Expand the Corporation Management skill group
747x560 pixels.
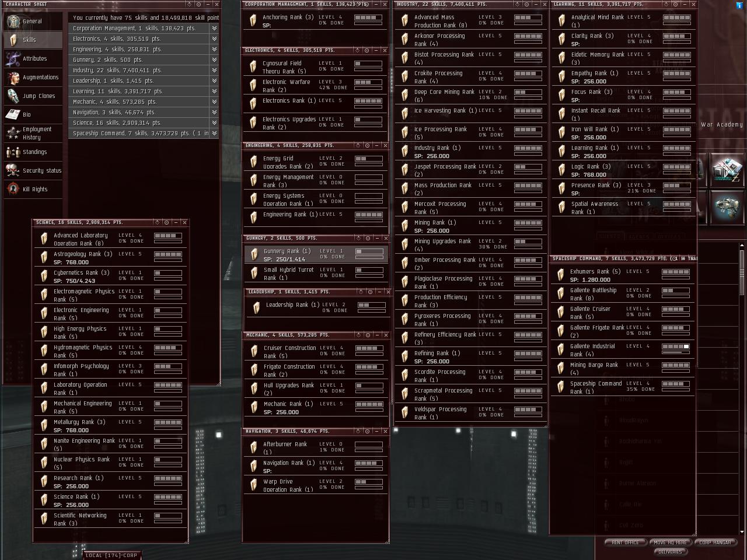click(214, 28)
